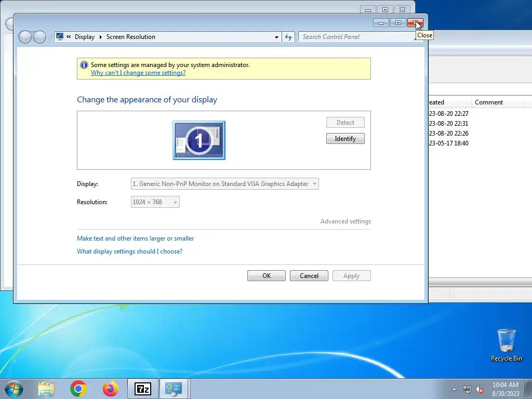
Task: Open the Windows Start menu
Action: (14, 389)
